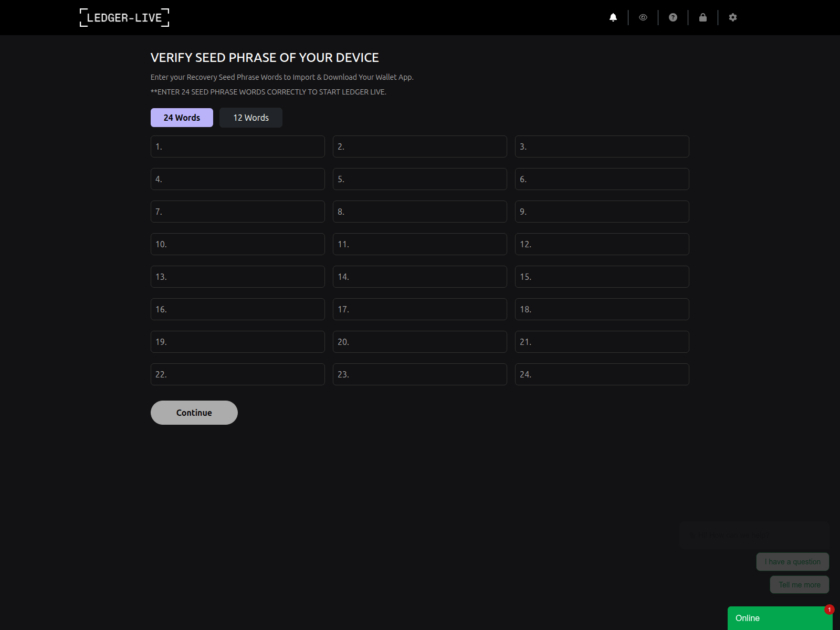
Task: Focus seed word field 10
Action: [x=238, y=244]
